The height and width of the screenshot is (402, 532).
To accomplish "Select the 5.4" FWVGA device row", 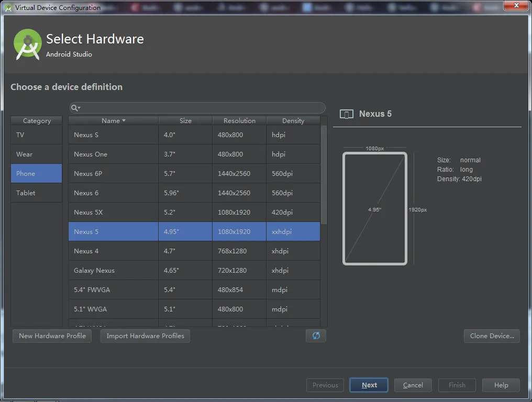I will point(194,289).
